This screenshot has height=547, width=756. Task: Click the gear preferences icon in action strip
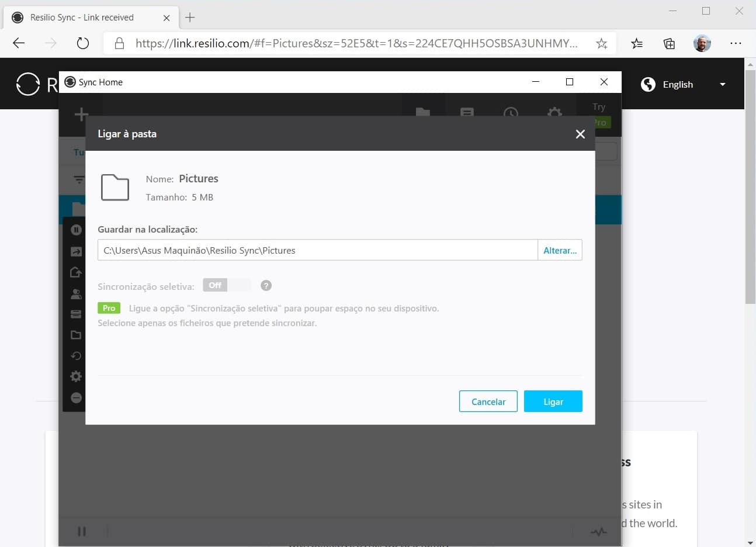pyautogui.click(x=76, y=376)
